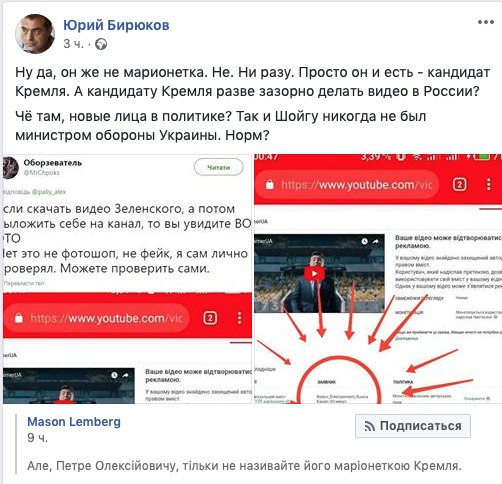The height and width of the screenshot is (484, 502).
Task: Play the YouTube video in right screenshot
Action: pyautogui.click(x=314, y=273)
